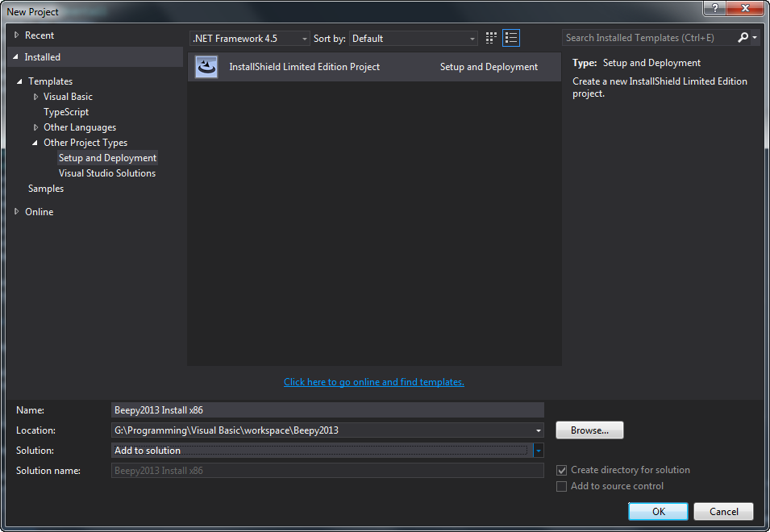Screen dimensions: 770x532
Task: Open the .NET Framework 4.5 dropdown
Action: point(249,38)
